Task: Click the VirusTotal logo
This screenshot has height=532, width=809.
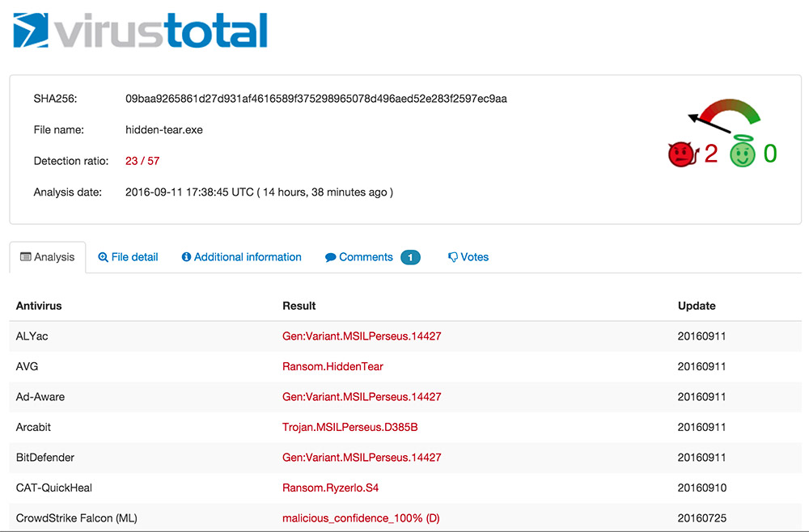Action: tap(140, 31)
